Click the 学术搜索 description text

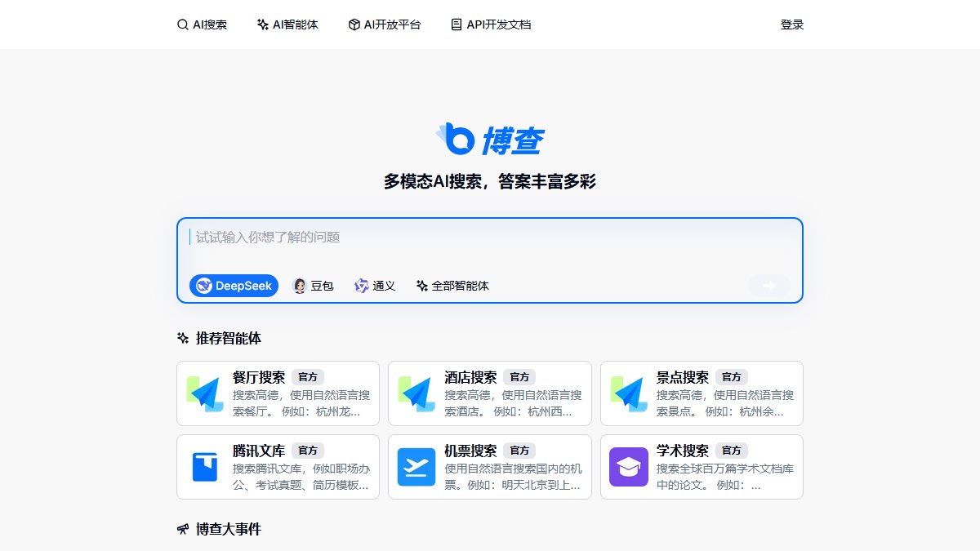click(725, 477)
